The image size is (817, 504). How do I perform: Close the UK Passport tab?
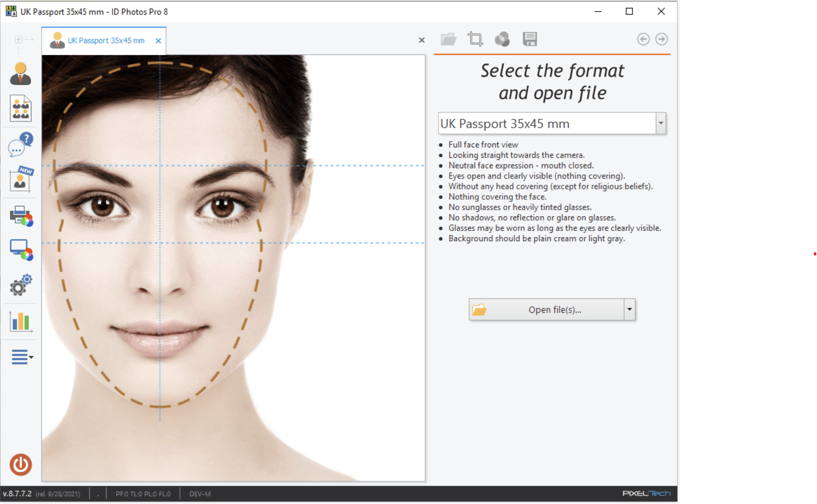click(158, 41)
